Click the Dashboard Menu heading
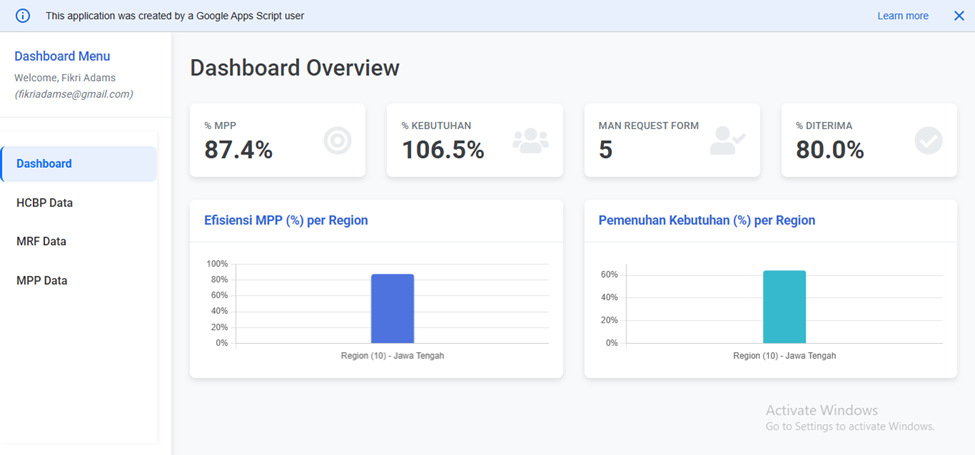Image resolution: width=975 pixels, height=455 pixels. (62, 57)
